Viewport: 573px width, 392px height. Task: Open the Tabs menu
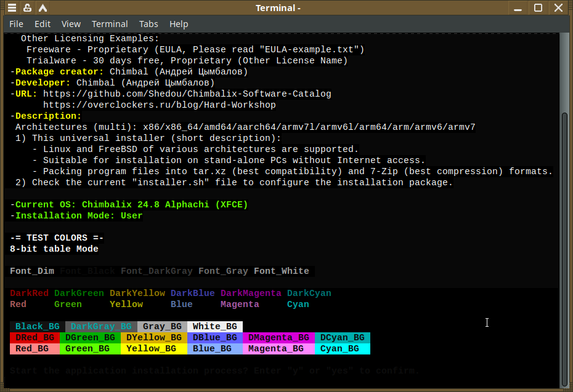148,24
